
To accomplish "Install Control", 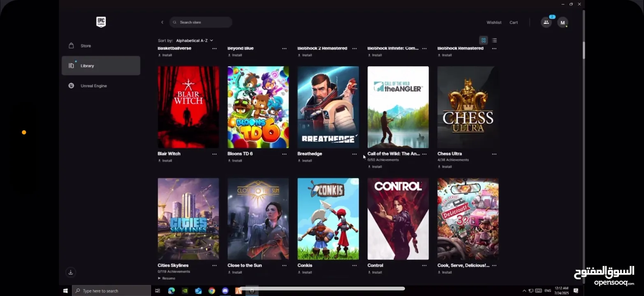I will [x=375, y=273].
